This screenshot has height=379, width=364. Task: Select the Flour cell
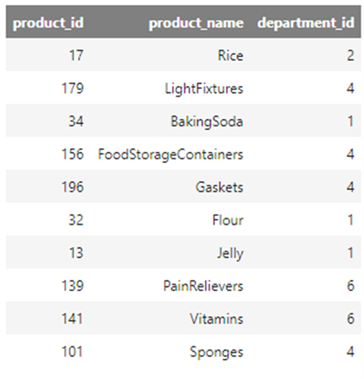point(228,220)
